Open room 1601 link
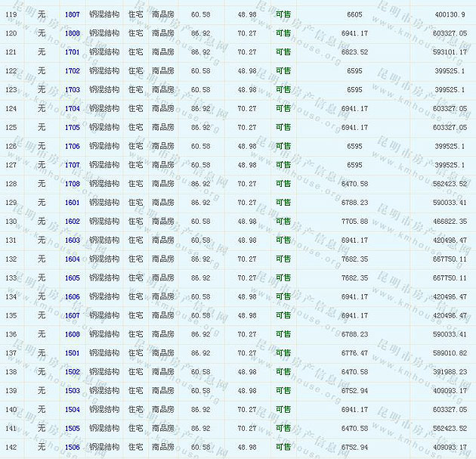This screenshot has height=459, width=476. click(x=73, y=203)
